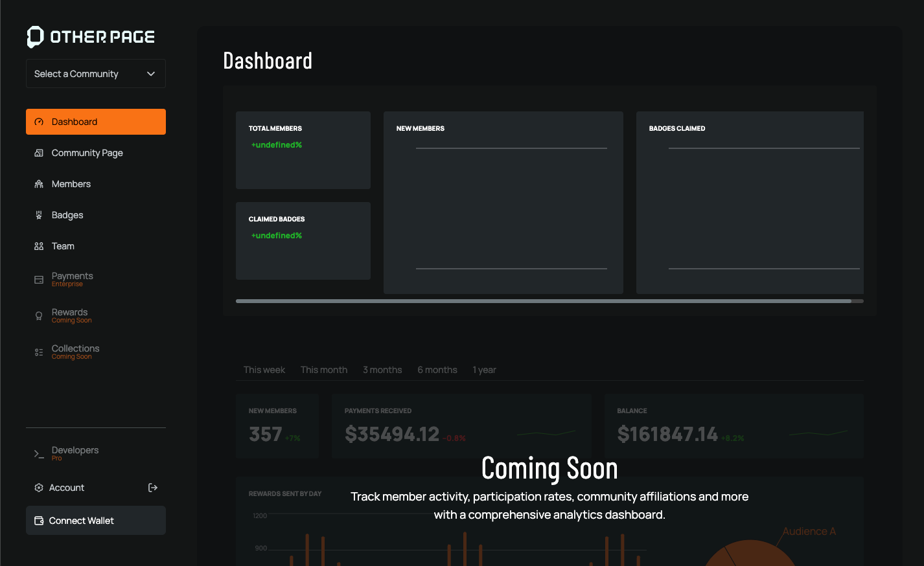The image size is (924, 566).
Task: Select the Developers terminal icon
Action: 39,453
